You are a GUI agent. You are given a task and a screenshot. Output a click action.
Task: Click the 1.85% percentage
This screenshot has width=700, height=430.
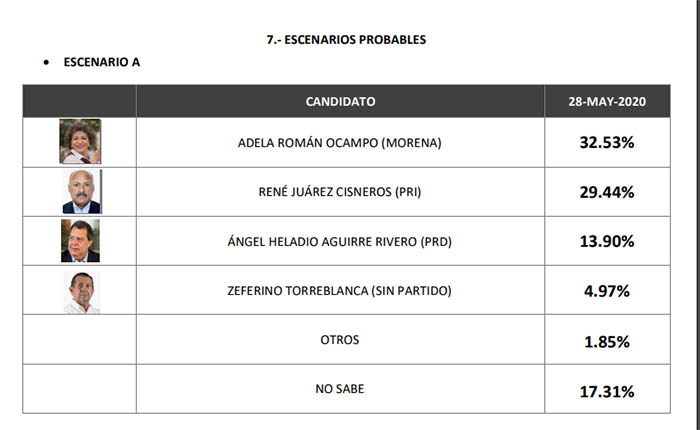pyautogui.click(x=607, y=342)
